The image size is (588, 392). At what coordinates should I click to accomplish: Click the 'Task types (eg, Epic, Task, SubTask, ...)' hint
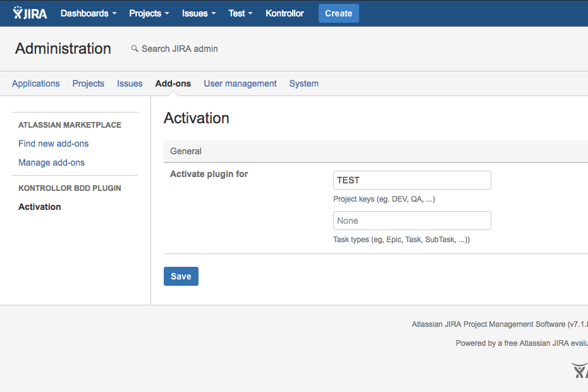pos(401,240)
